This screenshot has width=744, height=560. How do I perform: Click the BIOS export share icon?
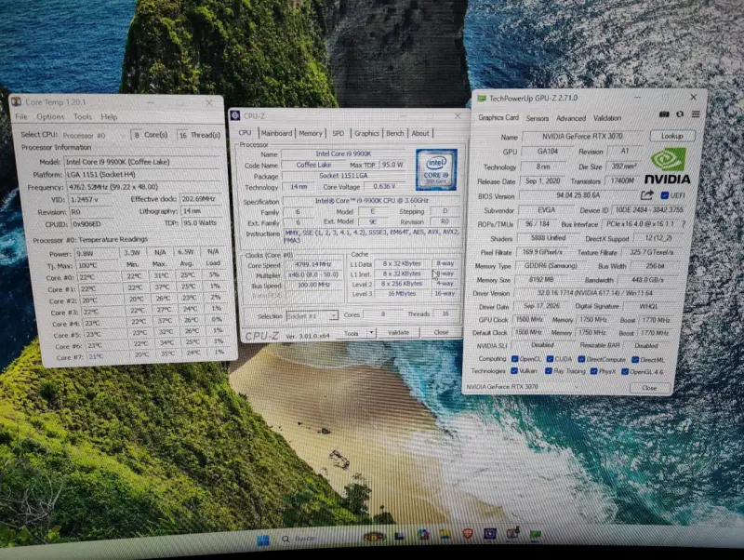646,194
